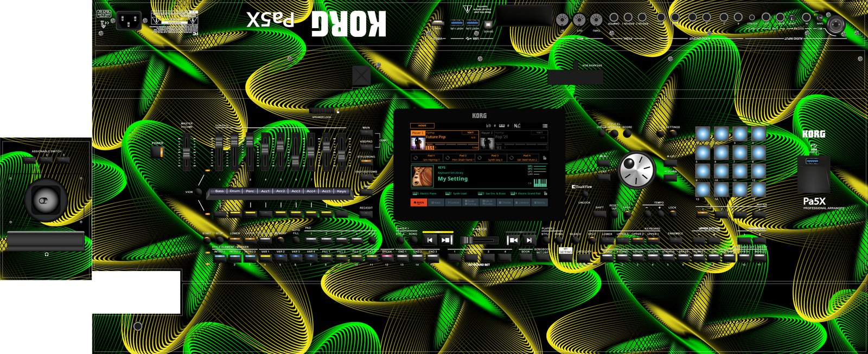868x354 pixels.
Task: Click the Player 1 Future Pop thumbnail
Action: point(418,143)
